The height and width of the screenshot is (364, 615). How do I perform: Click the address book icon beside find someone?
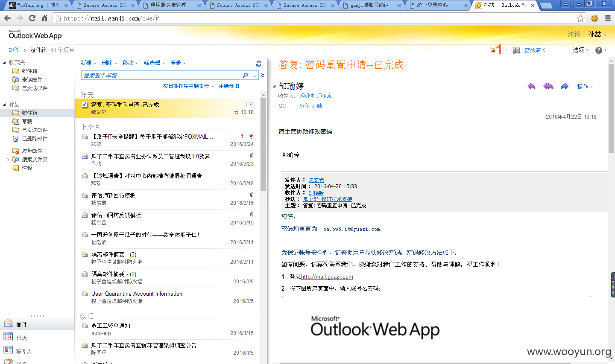click(x=516, y=50)
